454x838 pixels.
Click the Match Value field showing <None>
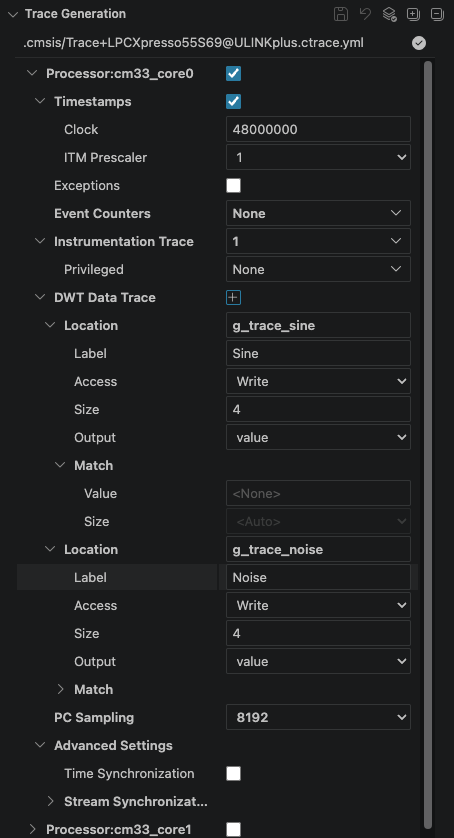tap(318, 494)
